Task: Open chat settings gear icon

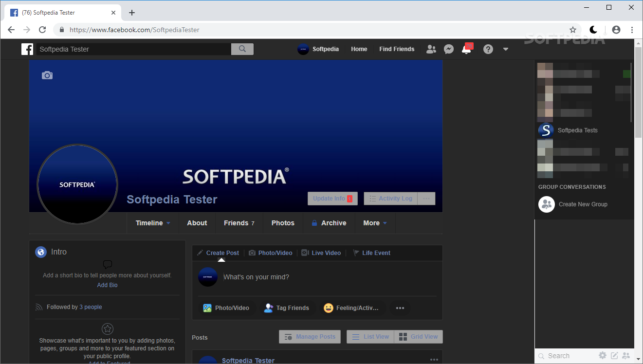Action: click(x=603, y=356)
